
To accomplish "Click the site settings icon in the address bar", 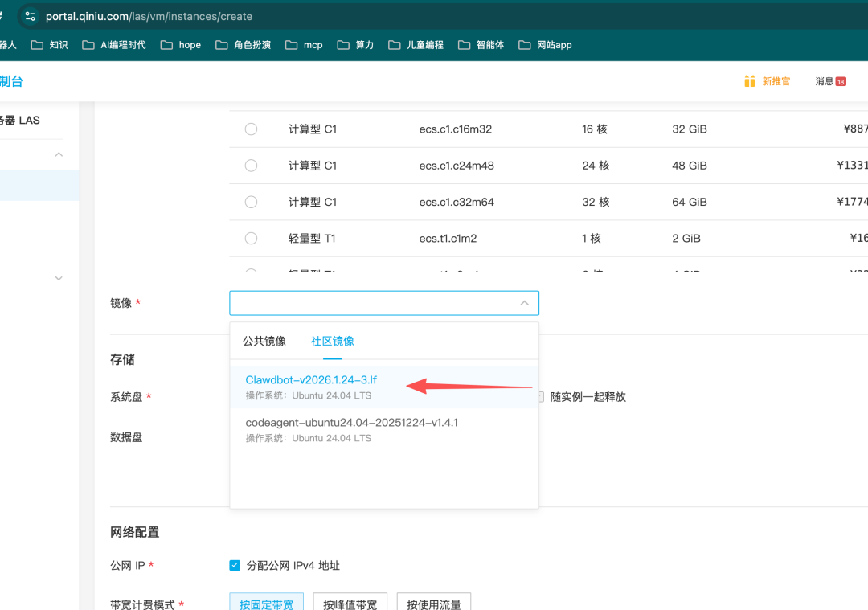I will [31, 16].
